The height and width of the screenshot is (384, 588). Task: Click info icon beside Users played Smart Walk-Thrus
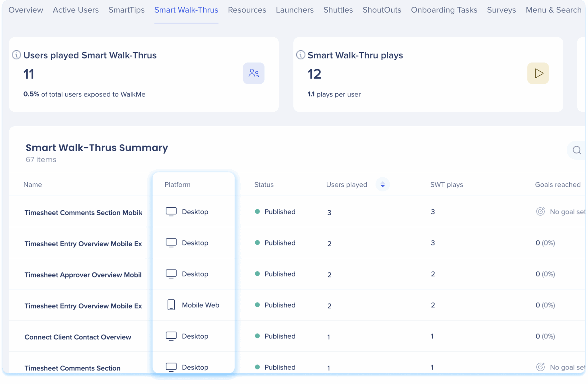coord(16,55)
